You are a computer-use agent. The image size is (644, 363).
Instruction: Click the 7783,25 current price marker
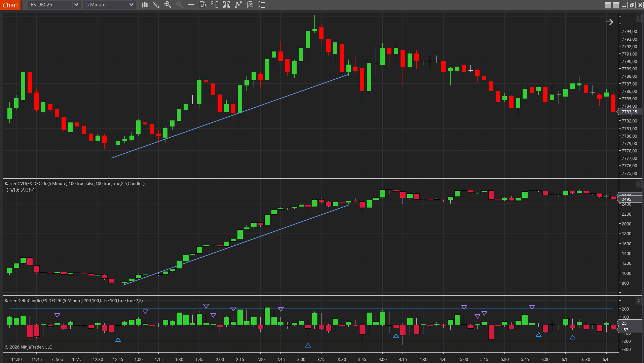pyautogui.click(x=630, y=112)
